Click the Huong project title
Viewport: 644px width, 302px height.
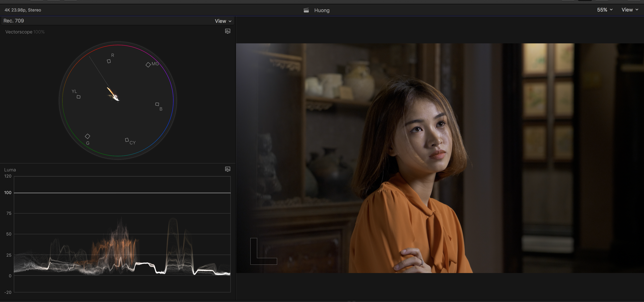(x=322, y=10)
